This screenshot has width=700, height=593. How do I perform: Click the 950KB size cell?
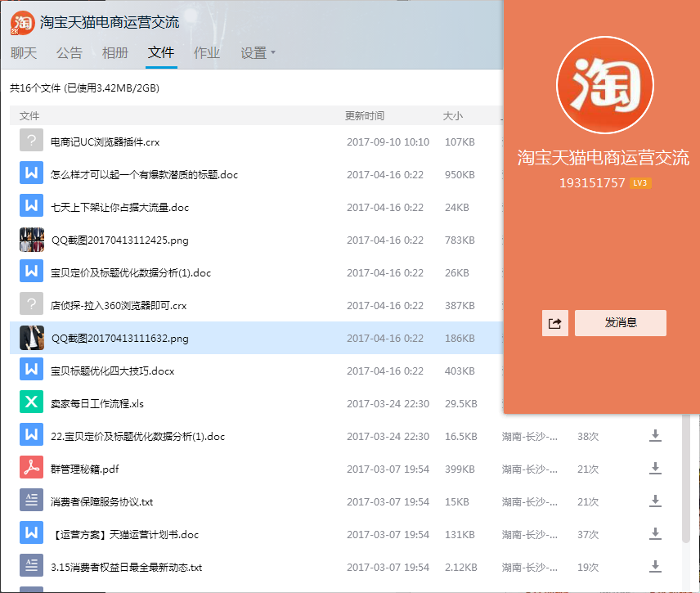click(460, 174)
